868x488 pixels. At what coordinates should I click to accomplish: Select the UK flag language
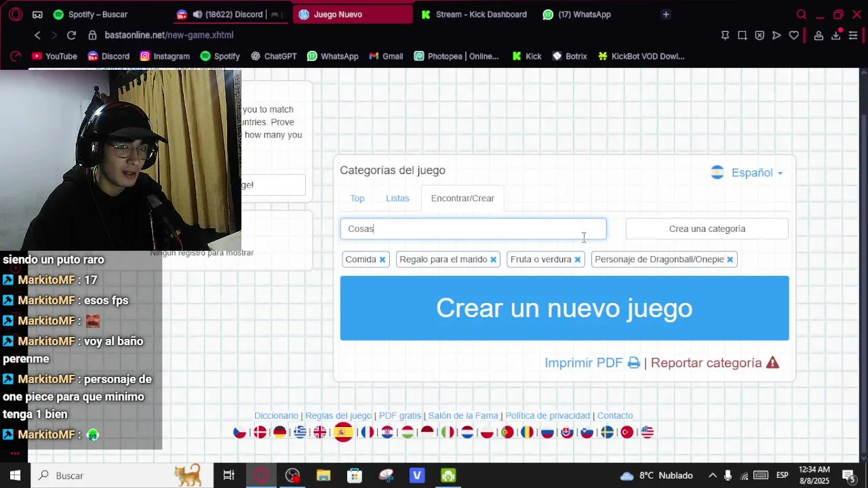point(320,432)
